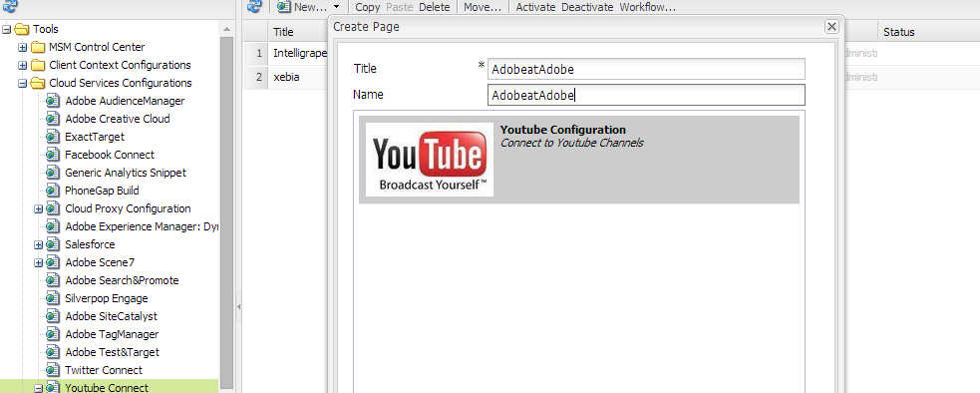Click Silverpop Engage page icon
Screen dimensions: 980x393
point(53,298)
